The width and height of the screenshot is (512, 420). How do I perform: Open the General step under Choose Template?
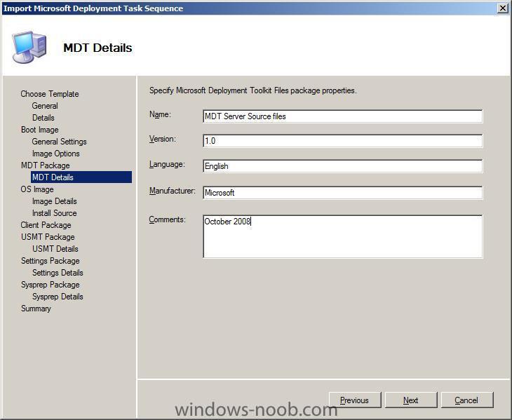pos(45,106)
